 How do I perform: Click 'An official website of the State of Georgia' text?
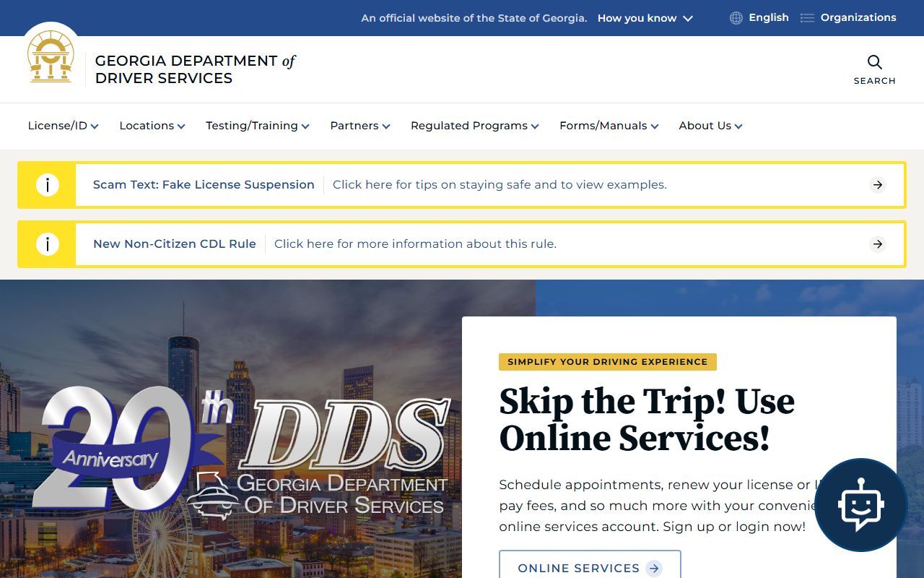click(474, 19)
